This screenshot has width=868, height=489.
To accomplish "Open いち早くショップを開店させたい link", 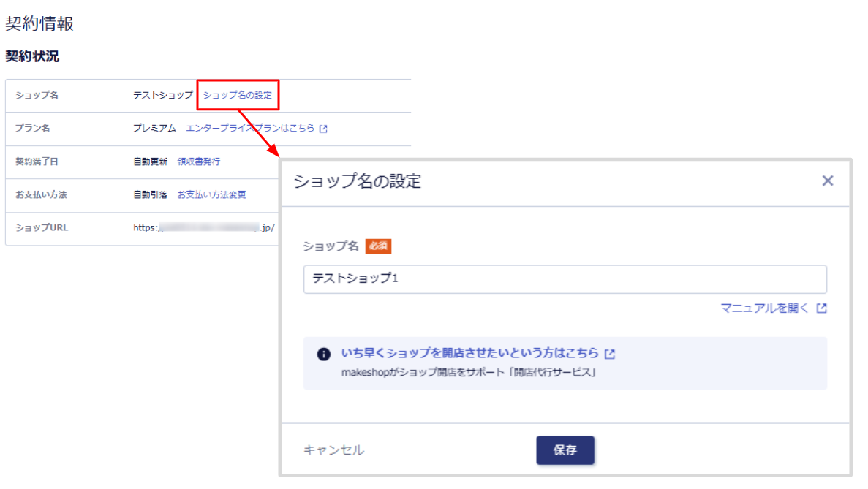I will coord(469,354).
